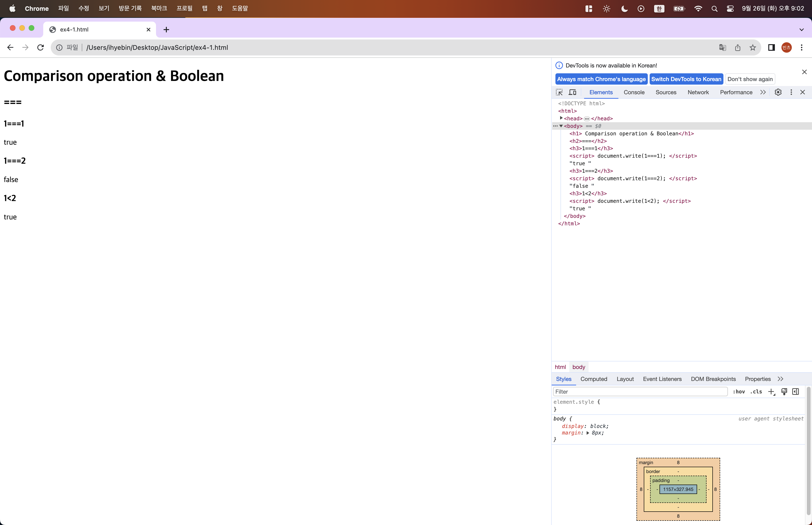The height and width of the screenshot is (525, 812).
Task: Expand the head element node
Action: click(561, 118)
